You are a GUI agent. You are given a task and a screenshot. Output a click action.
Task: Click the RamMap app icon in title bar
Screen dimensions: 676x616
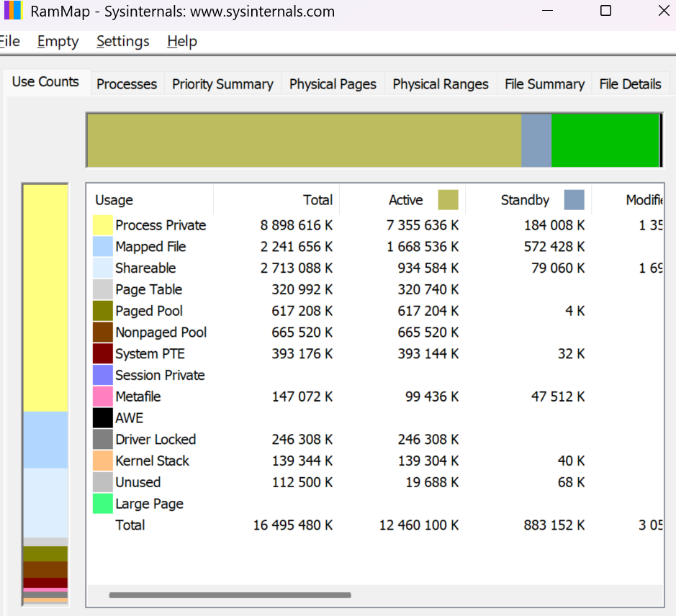12,10
